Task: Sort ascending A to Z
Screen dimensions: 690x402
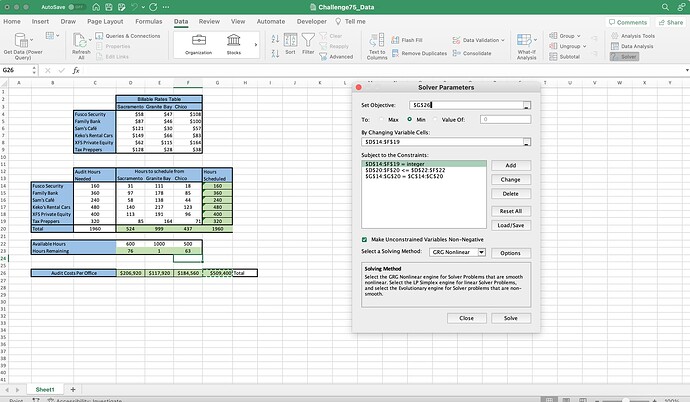Action: point(275,39)
